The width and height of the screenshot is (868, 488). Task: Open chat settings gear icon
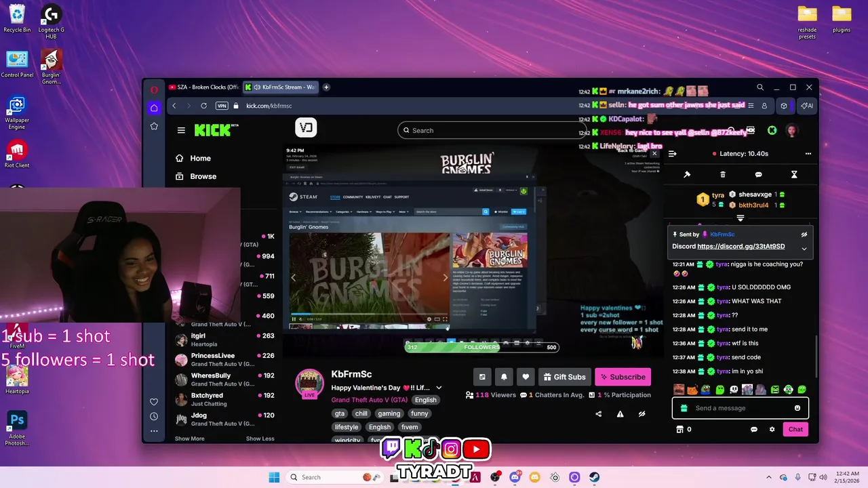772,429
